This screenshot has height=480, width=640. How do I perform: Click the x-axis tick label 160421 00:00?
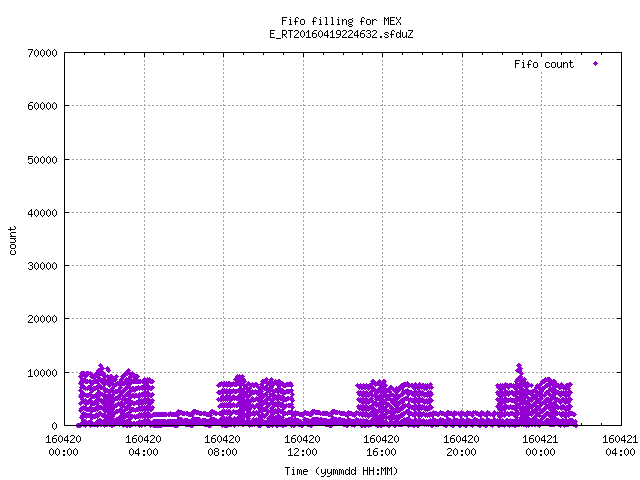click(x=541, y=446)
